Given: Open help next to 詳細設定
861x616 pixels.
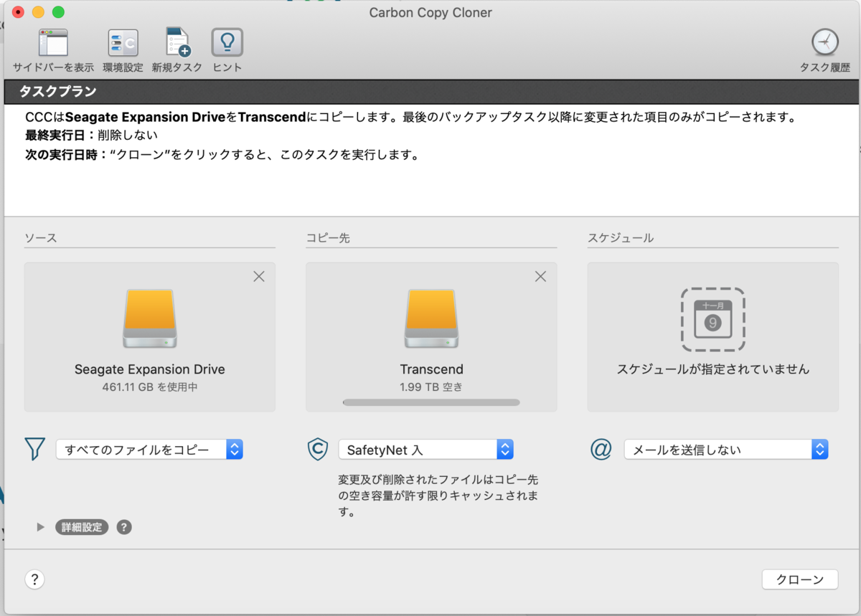Looking at the screenshot, I should pyautogui.click(x=124, y=527).
